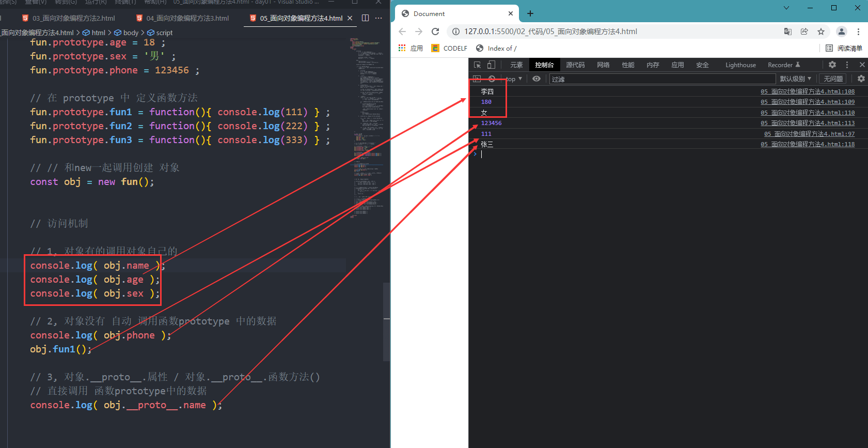Open source link html:110
The height and width of the screenshot is (448, 868).
808,113
